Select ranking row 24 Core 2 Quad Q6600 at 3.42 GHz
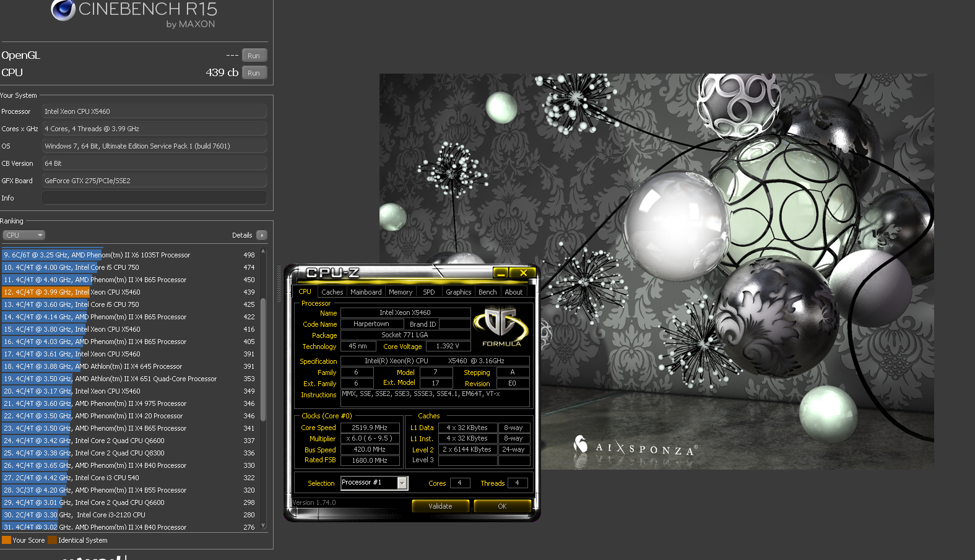Viewport: 975px width, 560px height. pos(129,441)
